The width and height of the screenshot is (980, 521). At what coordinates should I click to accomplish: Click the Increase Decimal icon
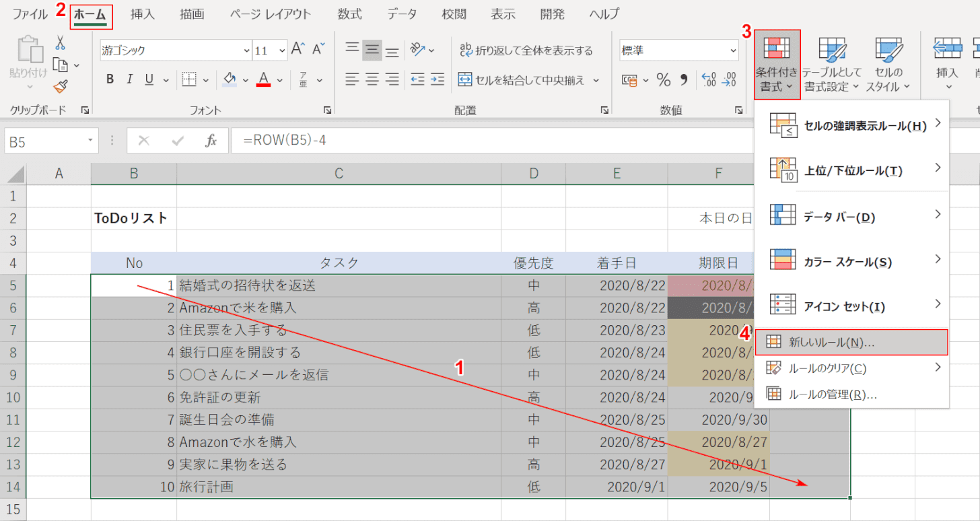(709, 80)
